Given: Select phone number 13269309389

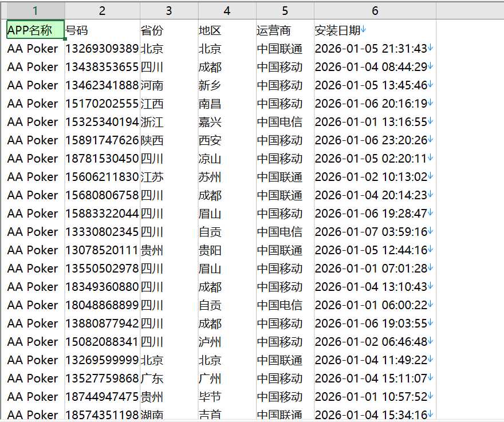Looking at the screenshot, I should click(x=102, y=49).
